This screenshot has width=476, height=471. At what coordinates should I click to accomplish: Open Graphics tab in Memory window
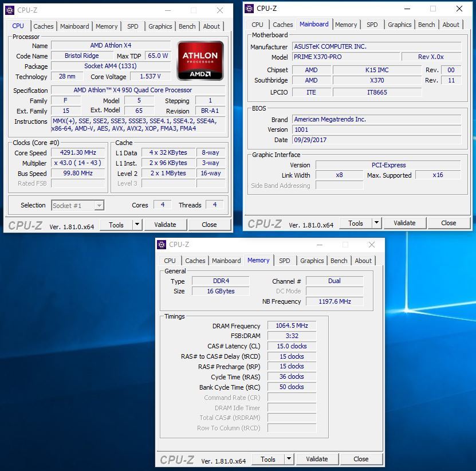tap(312, 261)
